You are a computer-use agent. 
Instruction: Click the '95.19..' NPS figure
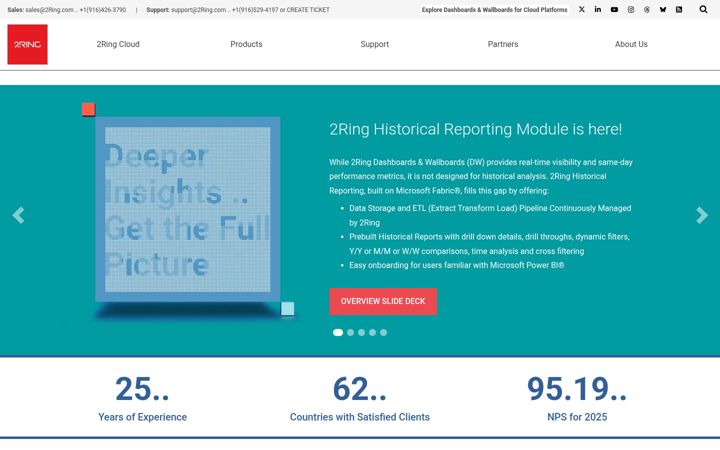[x=577, y=389]
